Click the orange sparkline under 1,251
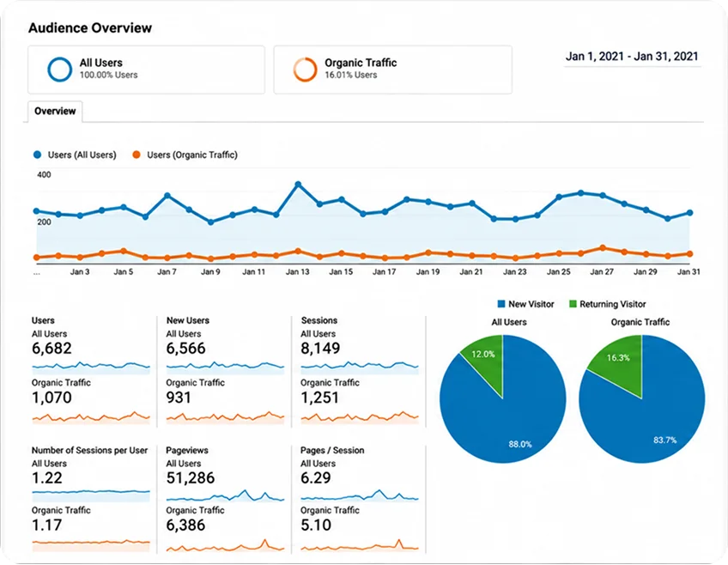Image resolution: width=728 pixels, height=565 pixels. 360,417
